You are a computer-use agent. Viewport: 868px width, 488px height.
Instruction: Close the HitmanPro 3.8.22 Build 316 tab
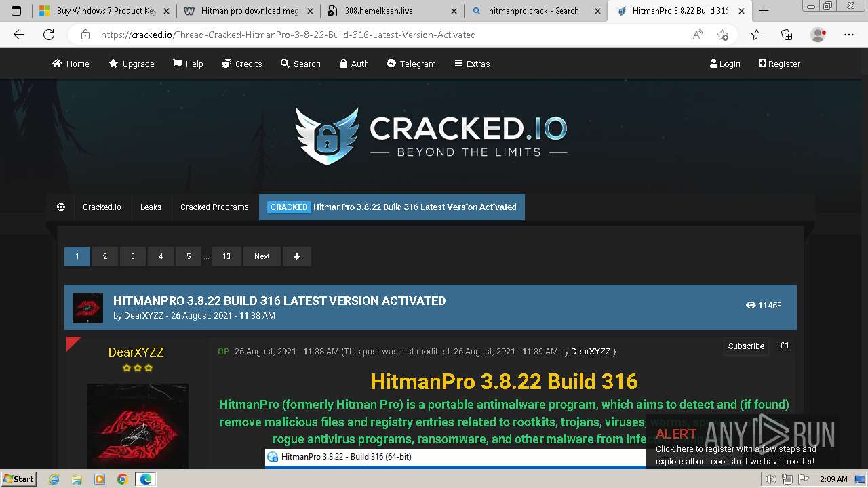[x=741, y=11]
